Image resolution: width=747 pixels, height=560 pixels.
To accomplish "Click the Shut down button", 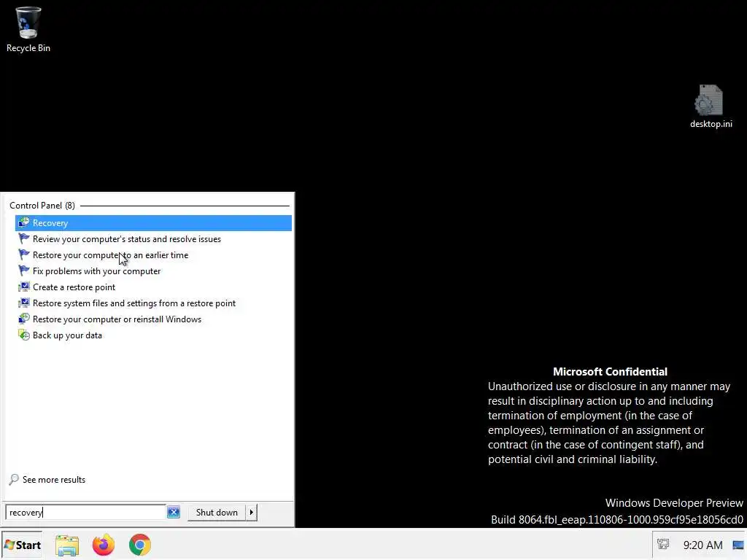I will click(217, 513).
